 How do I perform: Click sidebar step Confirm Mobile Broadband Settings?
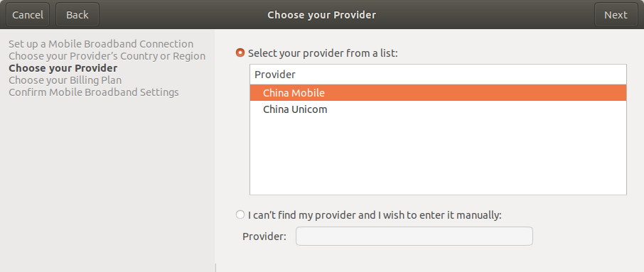(x=94, y=92)
